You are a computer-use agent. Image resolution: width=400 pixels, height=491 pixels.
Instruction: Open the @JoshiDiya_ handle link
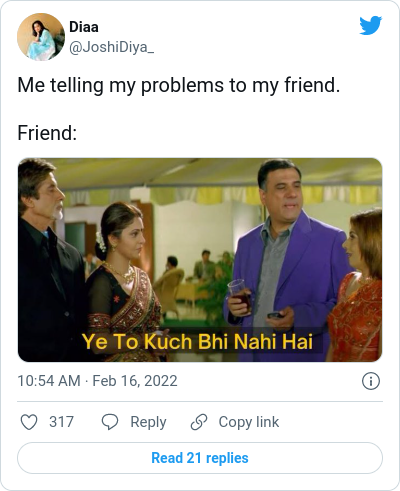111,47
